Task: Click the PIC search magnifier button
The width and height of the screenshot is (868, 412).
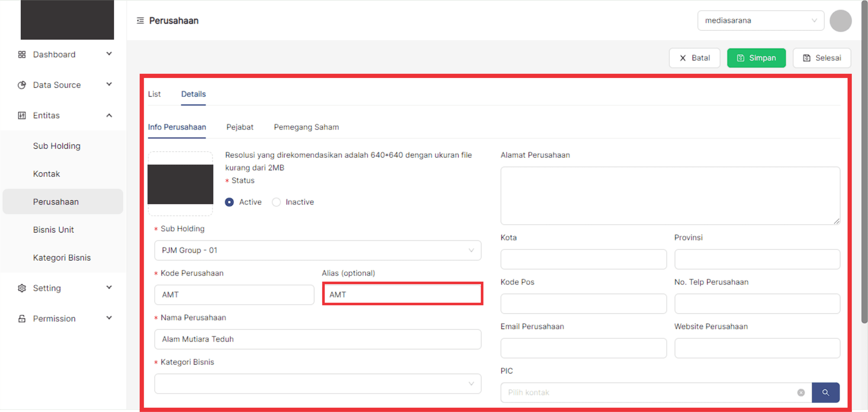Action: click(825, 392)
